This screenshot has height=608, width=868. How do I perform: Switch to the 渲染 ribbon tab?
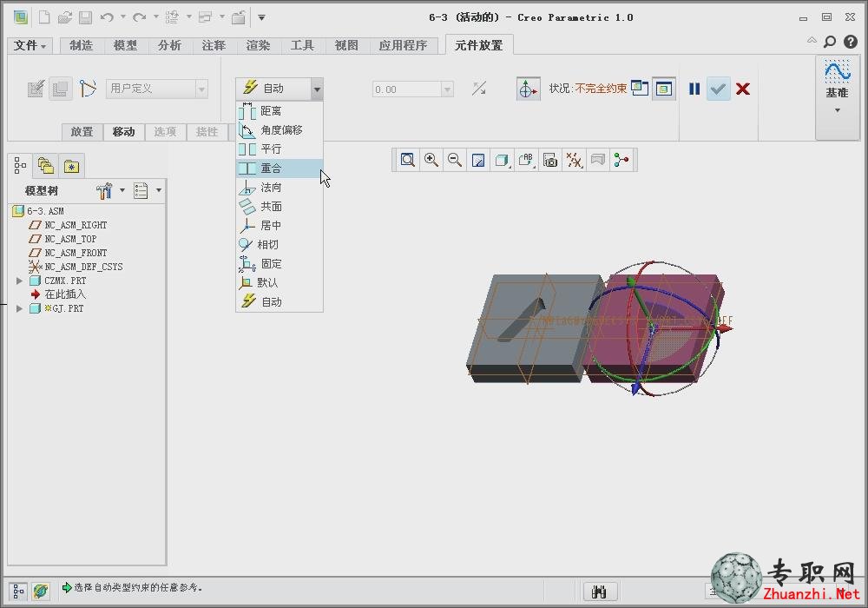(258, 45)
